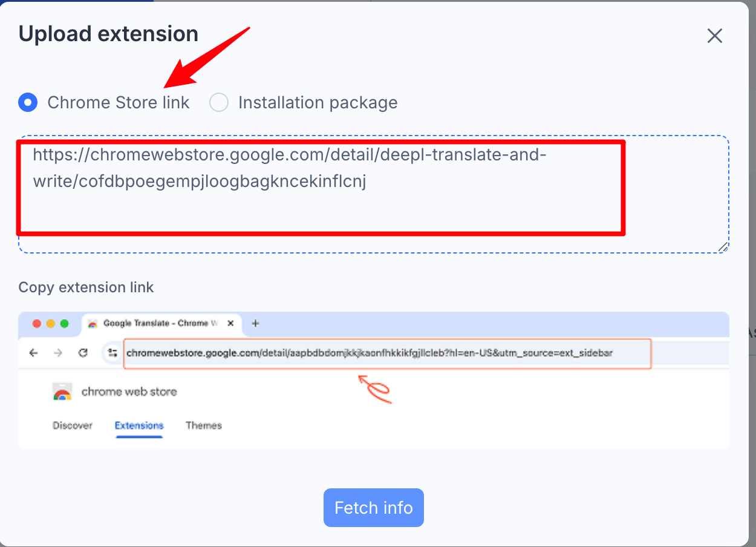
Task: Select the Chrome Store link radio button
Action: [x=28, y=103]
